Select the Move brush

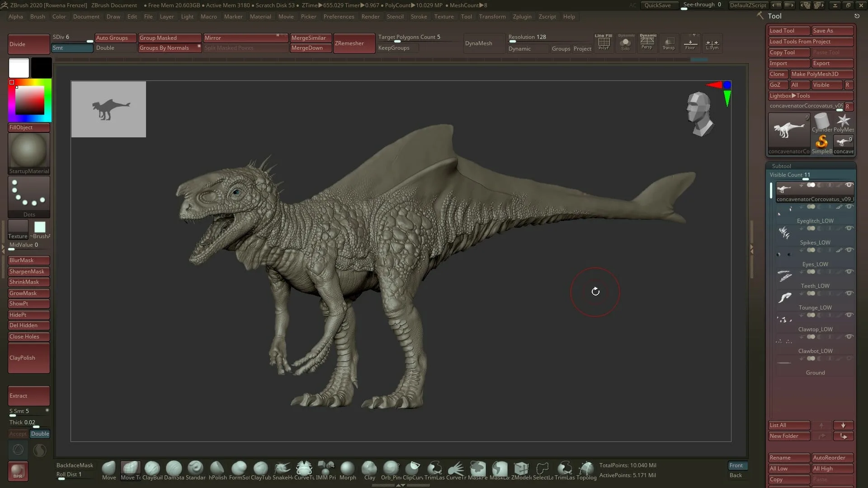click(x=108, y=468)
